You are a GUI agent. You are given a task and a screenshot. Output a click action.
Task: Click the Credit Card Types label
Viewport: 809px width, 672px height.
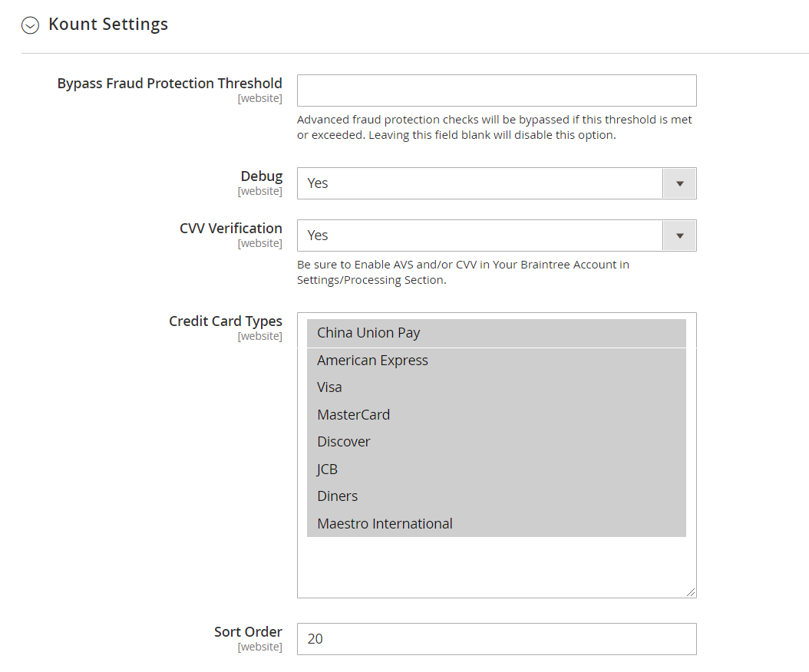(226, 321)
